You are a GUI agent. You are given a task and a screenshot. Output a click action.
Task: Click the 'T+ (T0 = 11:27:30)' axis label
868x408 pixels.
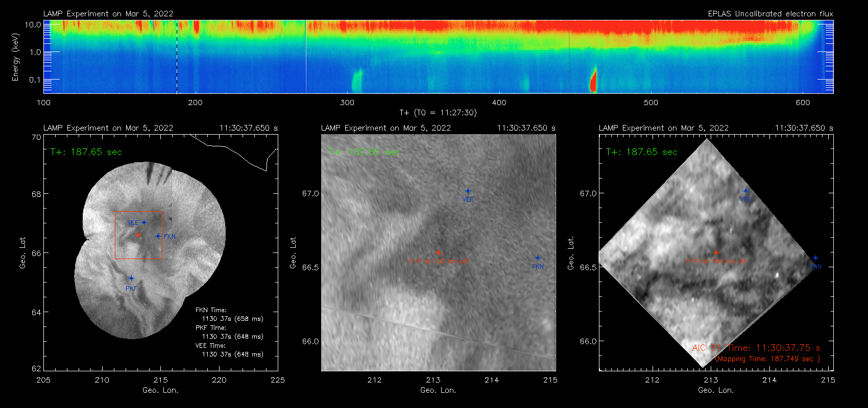438,113
